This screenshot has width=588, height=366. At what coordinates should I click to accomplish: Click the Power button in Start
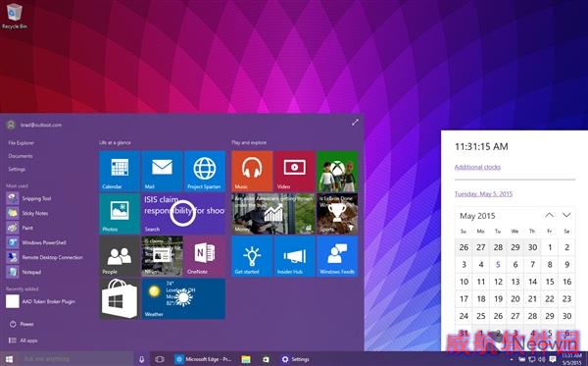coord(22,324)
